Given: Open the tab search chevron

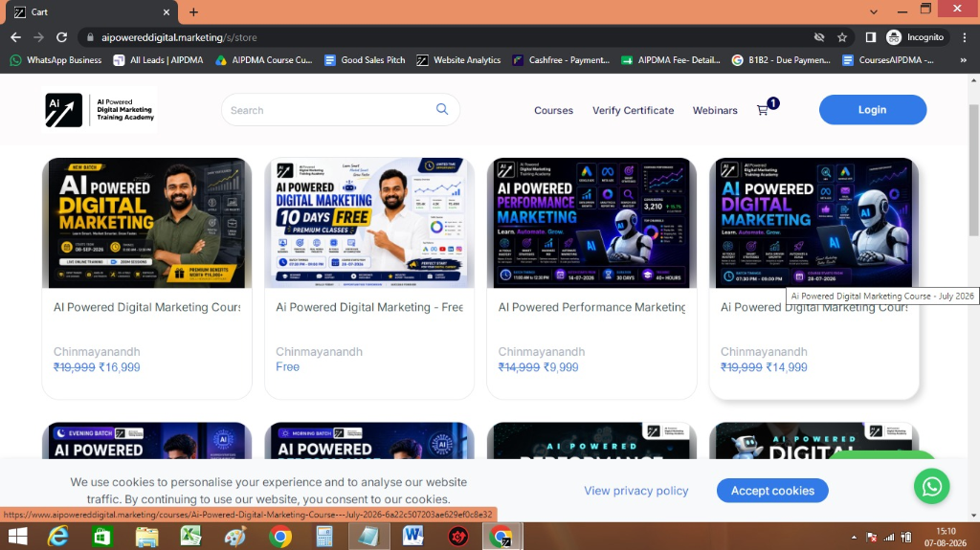Looking at the screenshot, I should coord(874,11).
